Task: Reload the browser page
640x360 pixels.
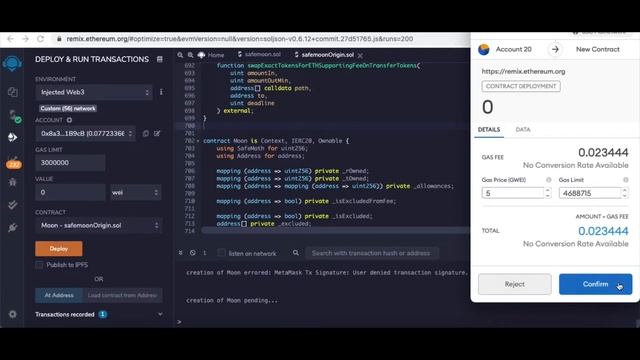Action: click(x=40, y=39)
